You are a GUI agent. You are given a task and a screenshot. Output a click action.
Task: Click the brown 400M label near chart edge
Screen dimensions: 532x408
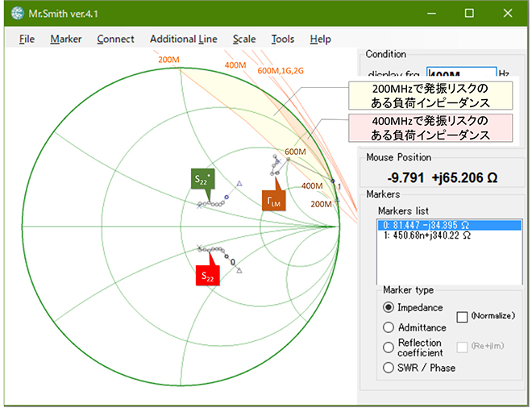(312, 185)
